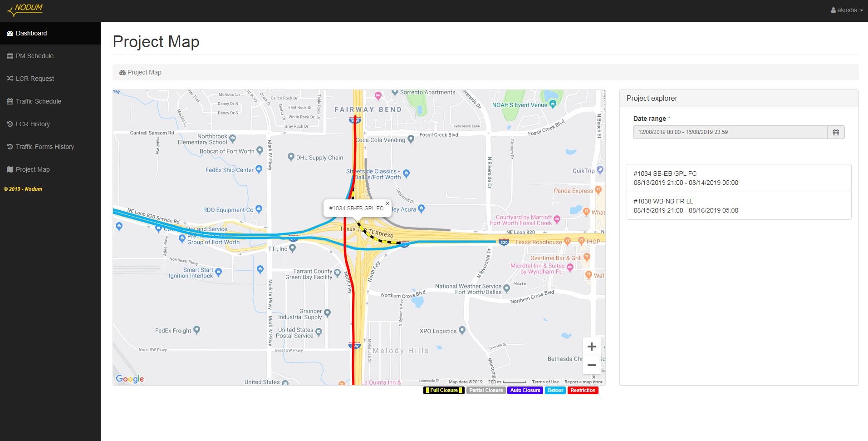868x441 pixels.
Task: Click the Restriction legend label
Action: pyautogui.click(x=583, y=390)
